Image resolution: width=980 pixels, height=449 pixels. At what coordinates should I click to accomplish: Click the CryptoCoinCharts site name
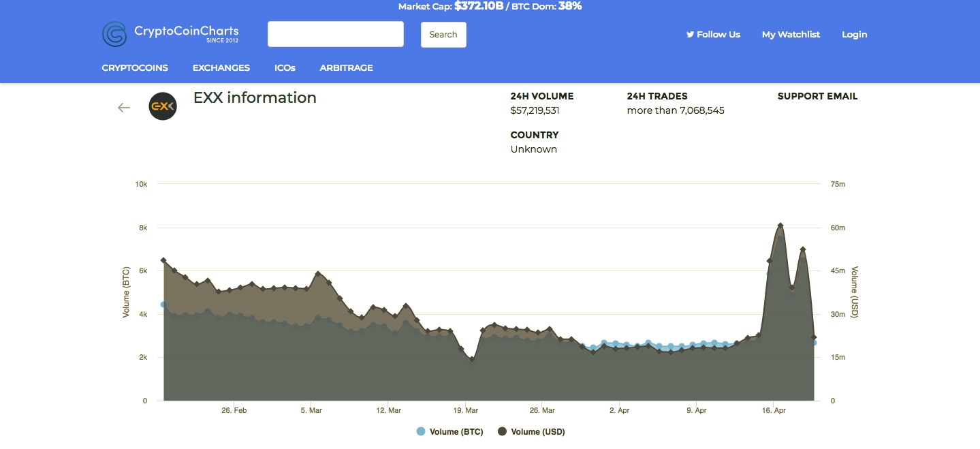click(187, 31)
